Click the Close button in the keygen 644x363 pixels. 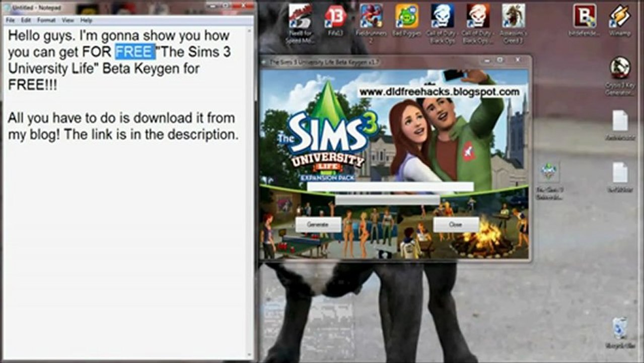pyautogui.click(x=456, y=224)
